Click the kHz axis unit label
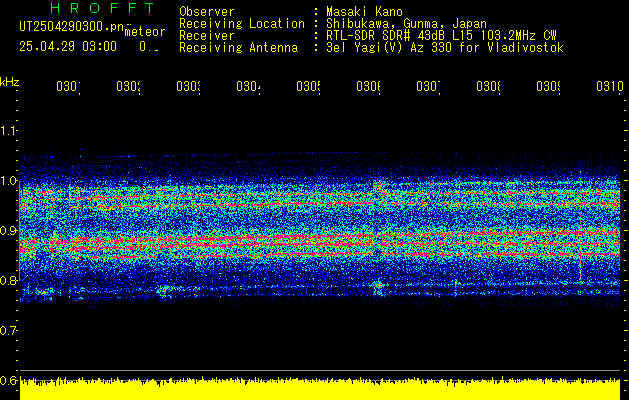 point(10,82)
